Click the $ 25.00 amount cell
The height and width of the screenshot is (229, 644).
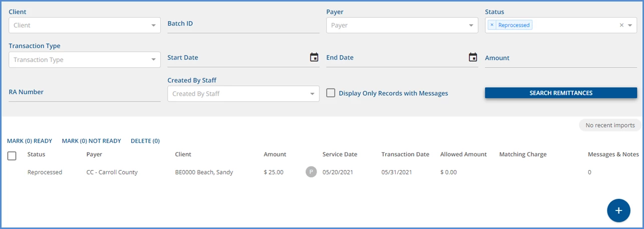tap(273, 172)
